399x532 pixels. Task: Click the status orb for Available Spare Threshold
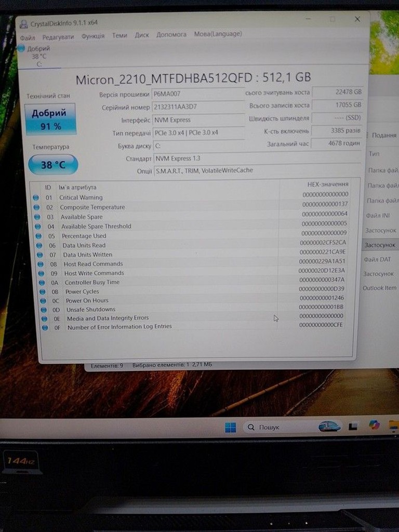coord(37,227)
